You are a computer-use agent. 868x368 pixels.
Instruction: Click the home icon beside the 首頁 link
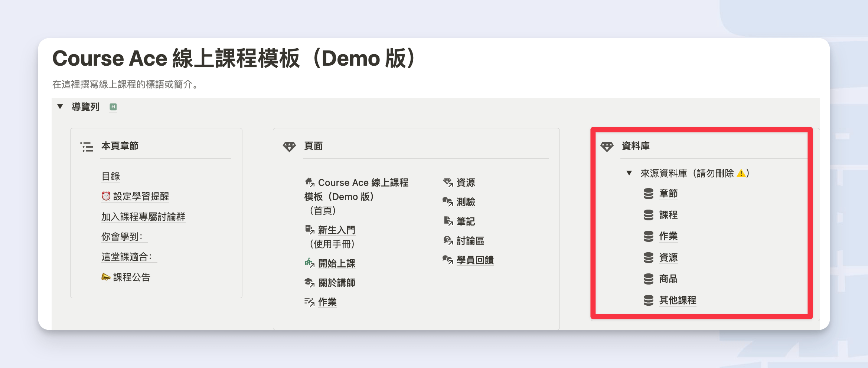310,182
